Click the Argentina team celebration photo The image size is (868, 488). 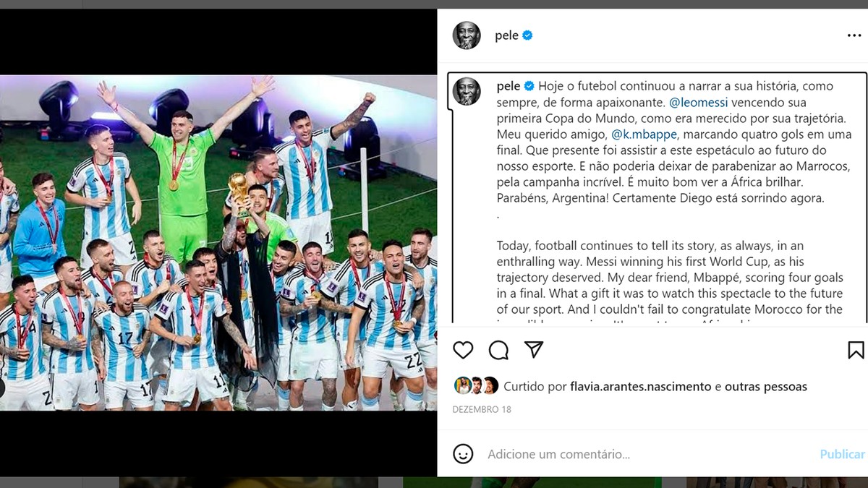(x=218, y=243)
